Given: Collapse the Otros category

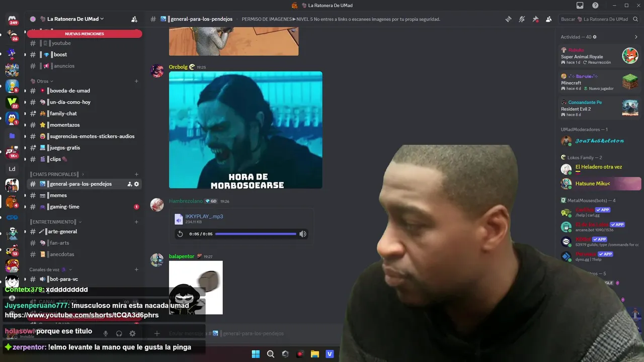Looking at the screenshot, I should (42, 81).
